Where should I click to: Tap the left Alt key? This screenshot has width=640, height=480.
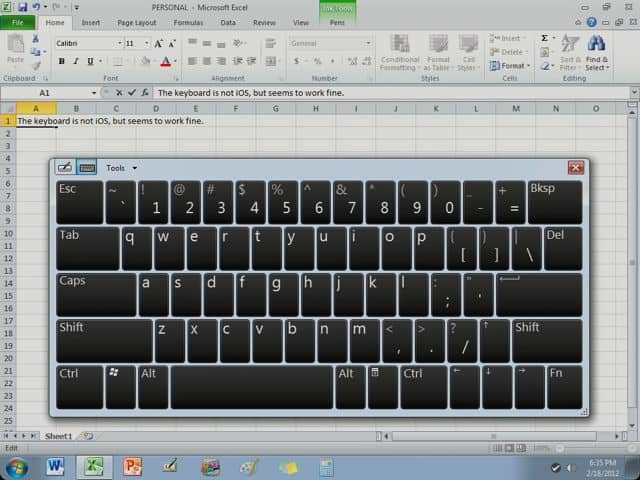(153, 387)
